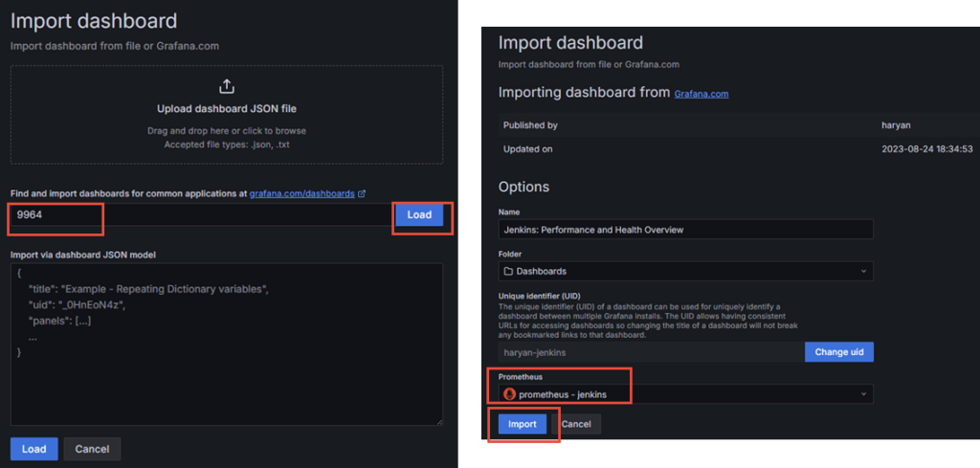Click the Name field with Jenkins dashboard title
The width and height of the screenshot is (980, 468).
[685, 230]
